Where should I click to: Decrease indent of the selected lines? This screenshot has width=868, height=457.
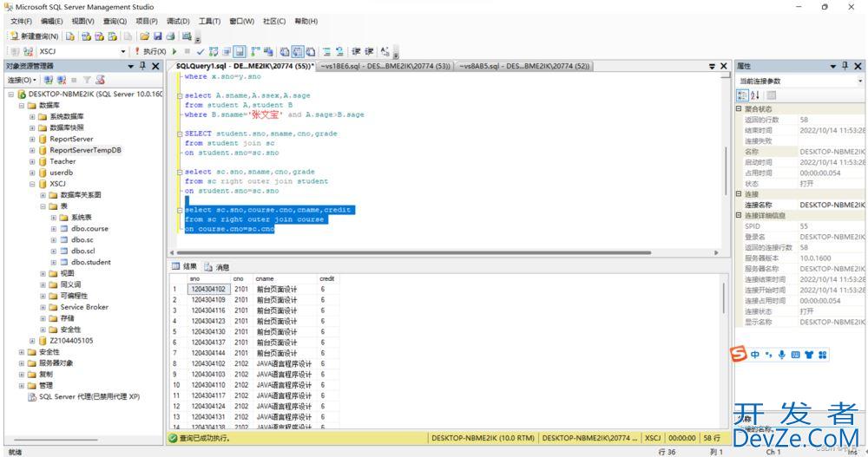(x=356, y=51)
